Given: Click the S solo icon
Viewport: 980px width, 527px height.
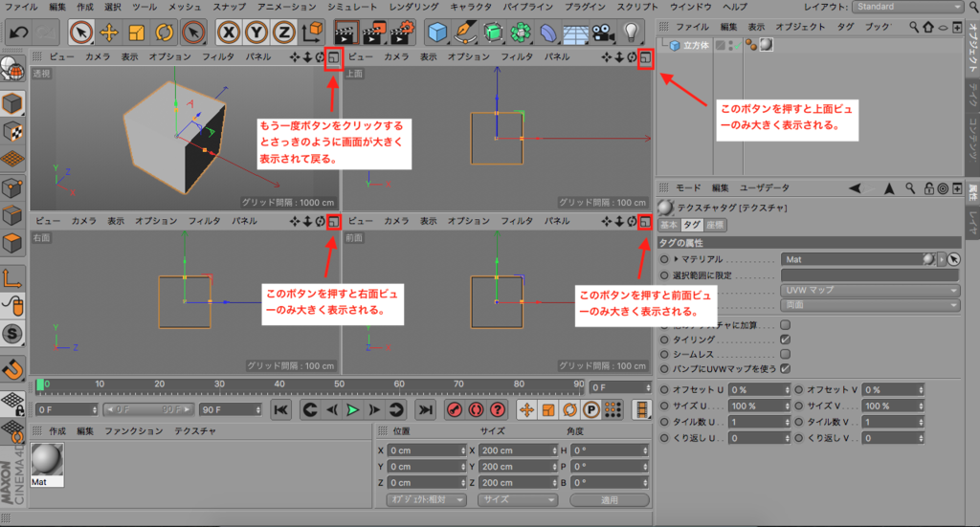Looking at the screenshot, I should pos(12,334).
